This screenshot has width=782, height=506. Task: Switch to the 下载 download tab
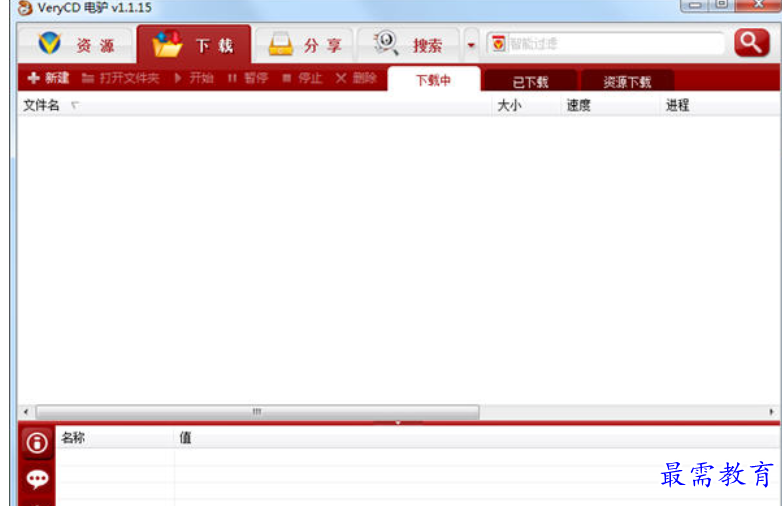(x=194, y=45)
